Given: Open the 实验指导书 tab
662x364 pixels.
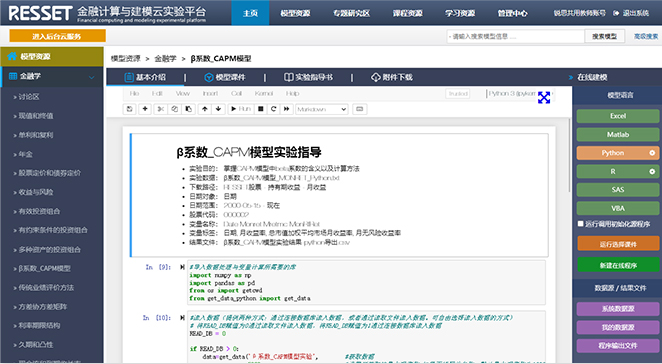Looking at the screenshot, I should coord(308,77).
